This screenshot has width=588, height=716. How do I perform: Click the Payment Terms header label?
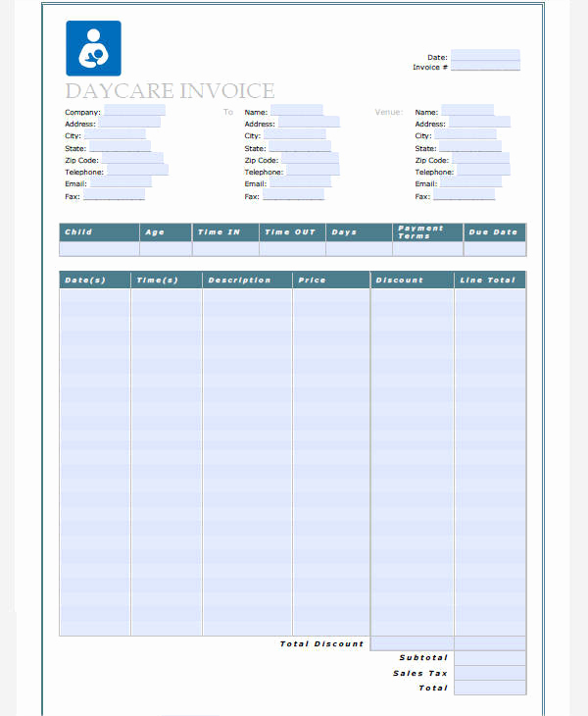(x=420, y=232)
